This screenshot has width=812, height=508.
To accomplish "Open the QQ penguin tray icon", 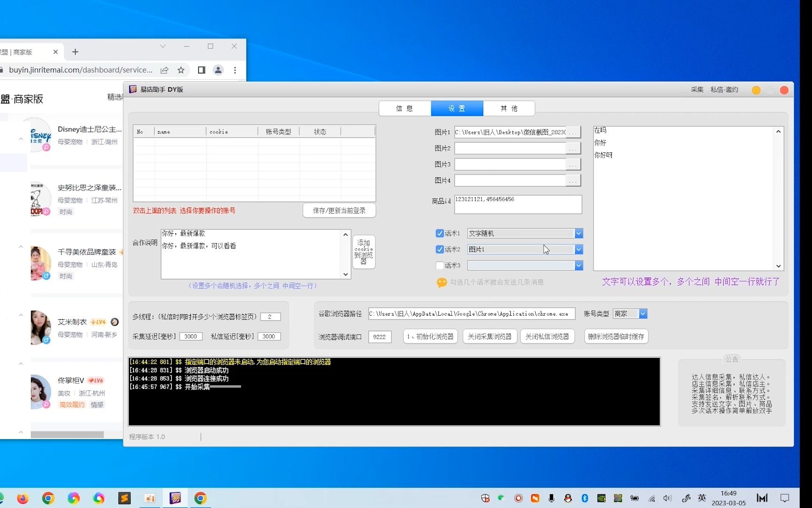I will click(x=568, y=498).
